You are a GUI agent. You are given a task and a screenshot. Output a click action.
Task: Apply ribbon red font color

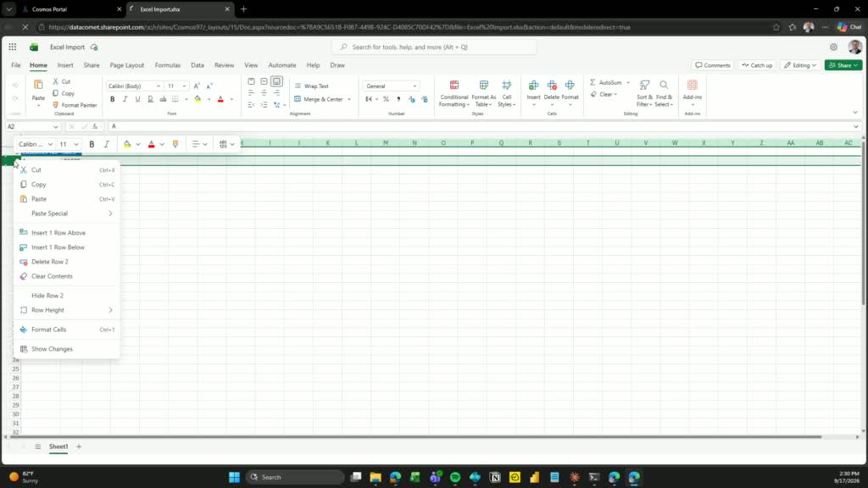220,99
